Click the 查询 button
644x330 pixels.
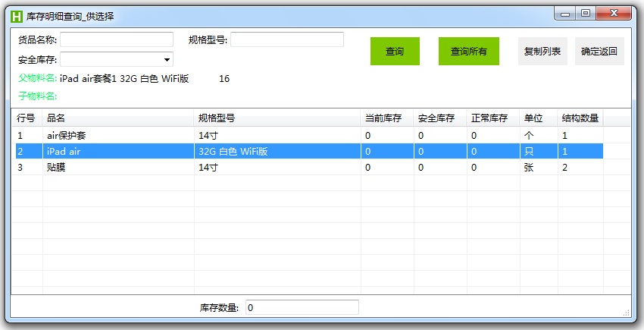[x=395, y=52]
